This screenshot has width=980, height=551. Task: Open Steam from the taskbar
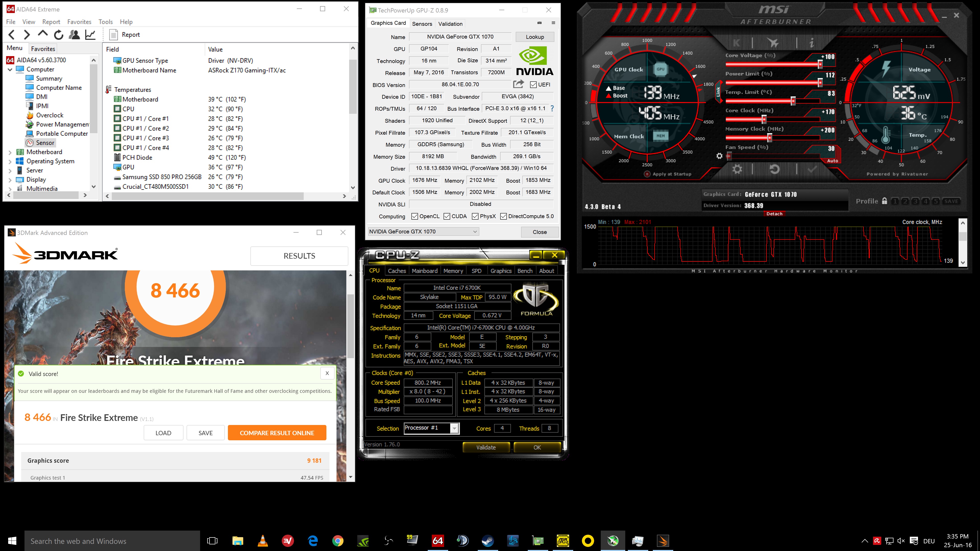click(x=487, y=541)
